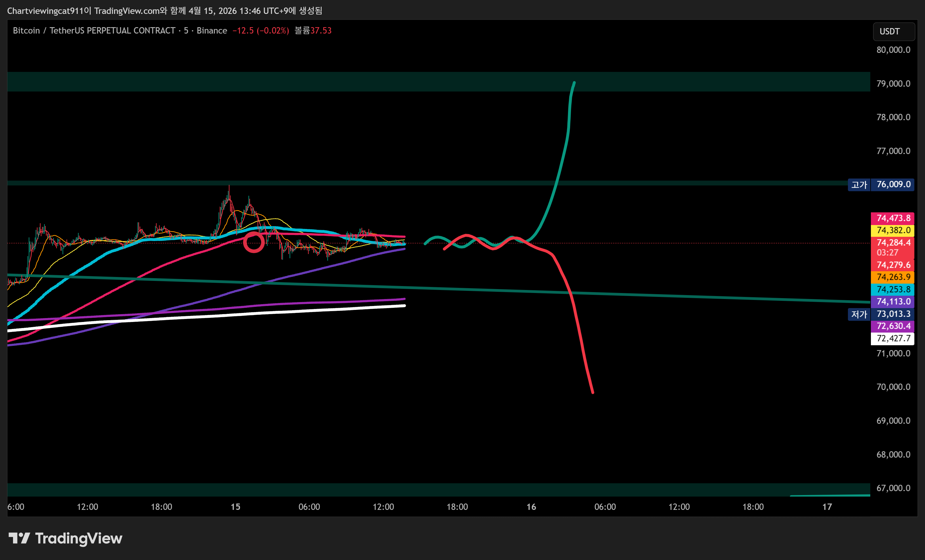Click the cyan 74,253.8 price tag
925x560 pixels.
tap(893, 289)
